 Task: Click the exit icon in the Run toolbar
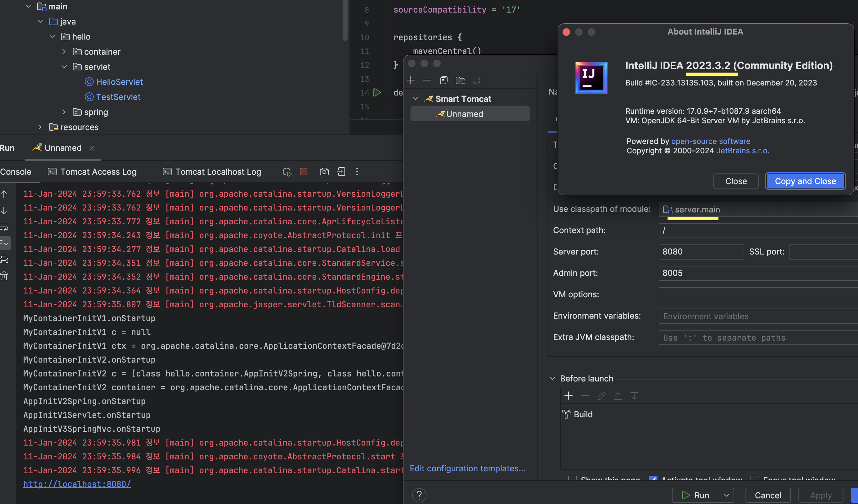[341, 172]
